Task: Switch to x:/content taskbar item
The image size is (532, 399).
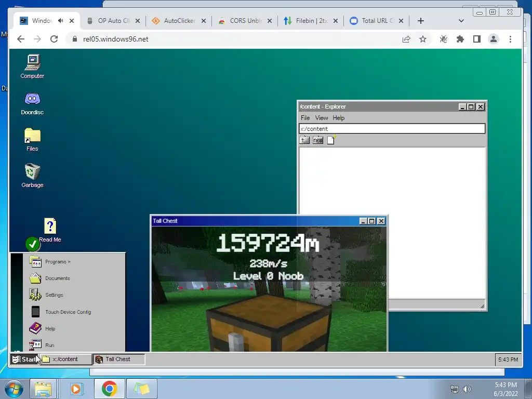Action: click(x=66, y=360)
